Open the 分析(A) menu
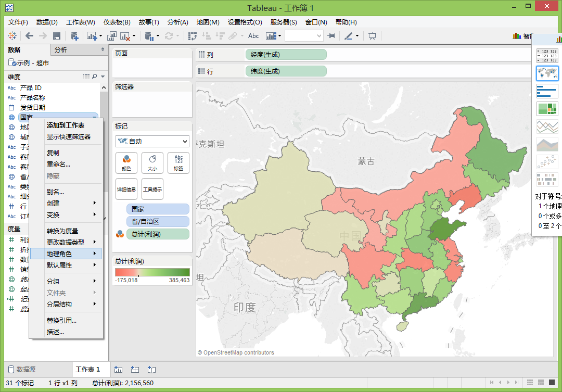 pyautogui.click(x=177, y=22)
